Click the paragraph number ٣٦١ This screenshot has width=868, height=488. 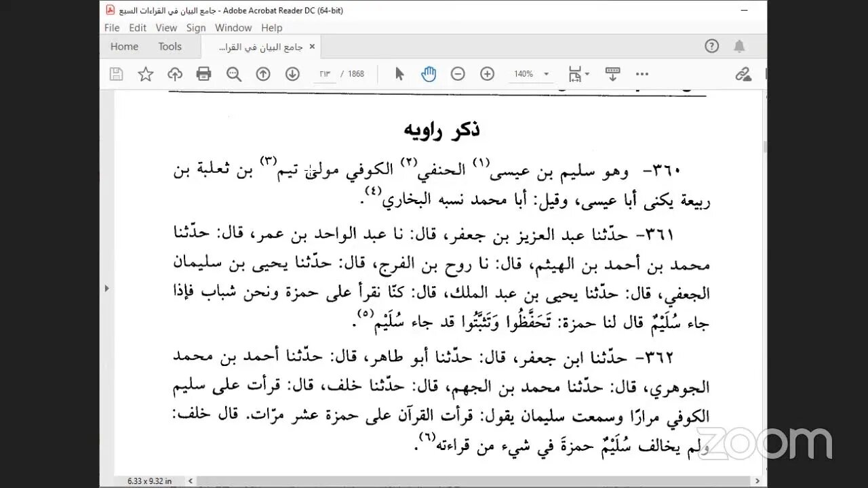coord(654,235)
